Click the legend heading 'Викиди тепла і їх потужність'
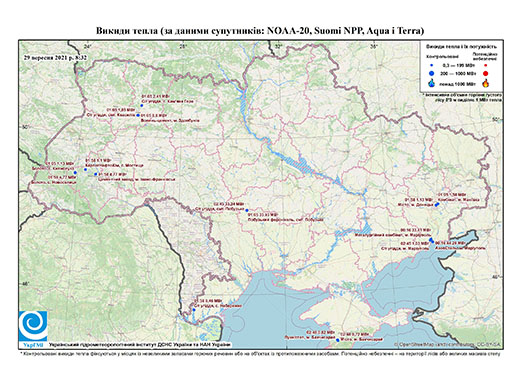The image size is (520, 368). pos(461,46)
